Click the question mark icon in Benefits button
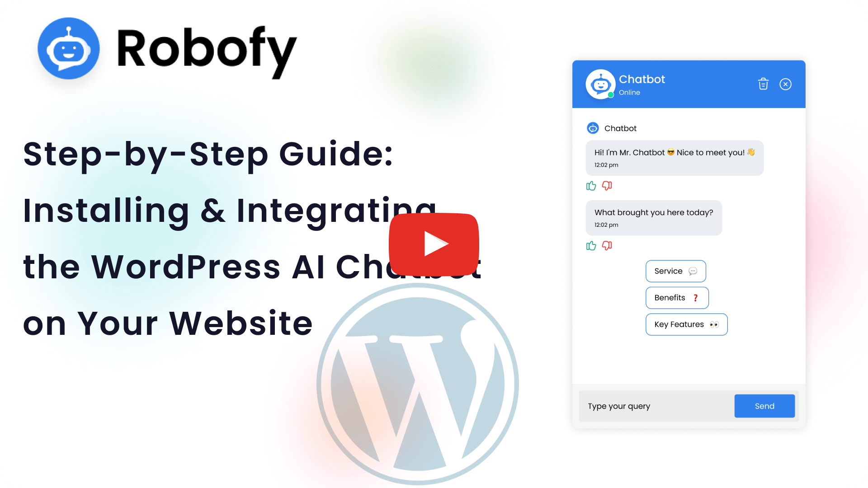Viewport: 868px width, 488px height. coord(696,297)
